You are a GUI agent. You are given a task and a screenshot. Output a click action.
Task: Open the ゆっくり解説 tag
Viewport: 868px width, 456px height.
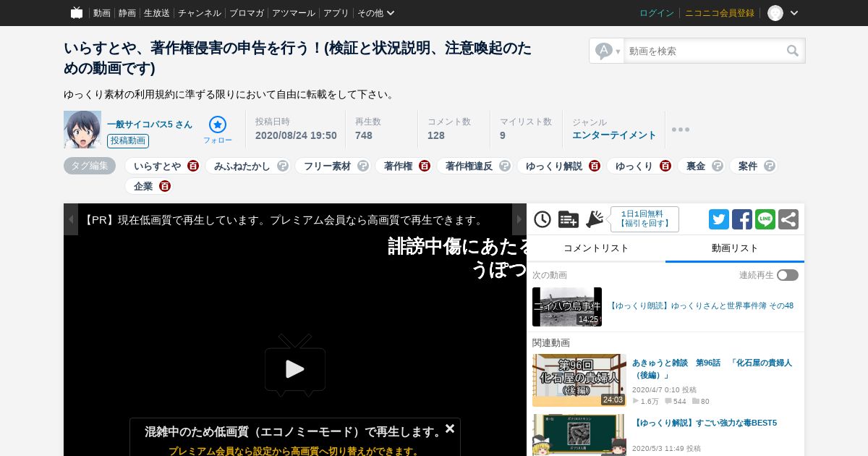554,166
